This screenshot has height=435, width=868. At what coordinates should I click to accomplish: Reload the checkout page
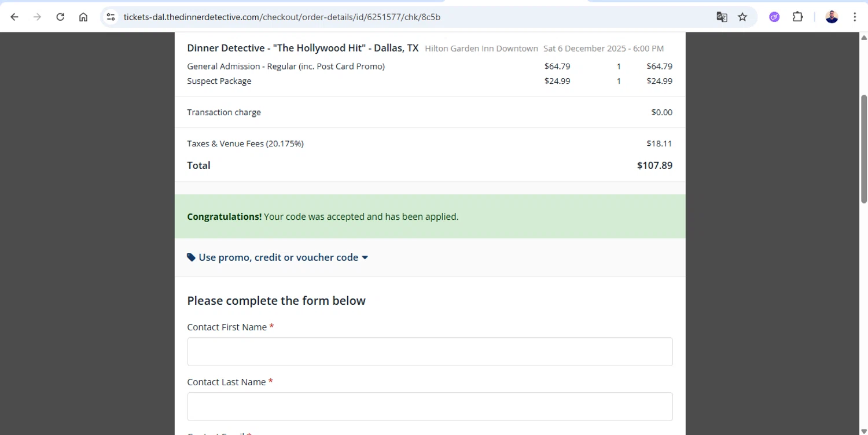click(x=60, y=17)
